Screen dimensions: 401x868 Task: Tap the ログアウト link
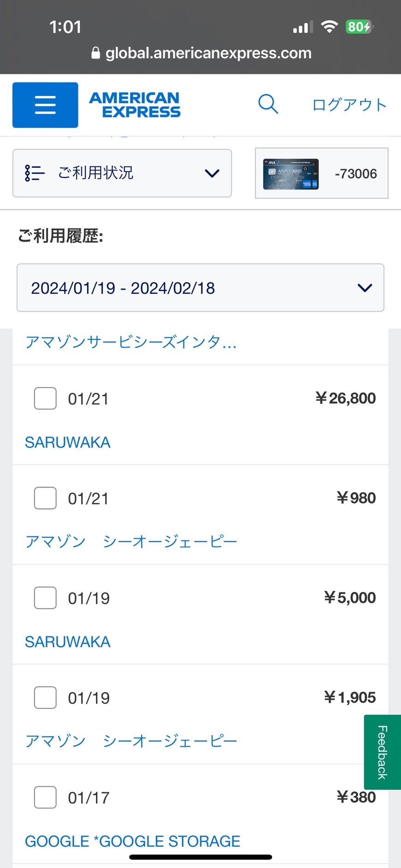click(349, 105)
